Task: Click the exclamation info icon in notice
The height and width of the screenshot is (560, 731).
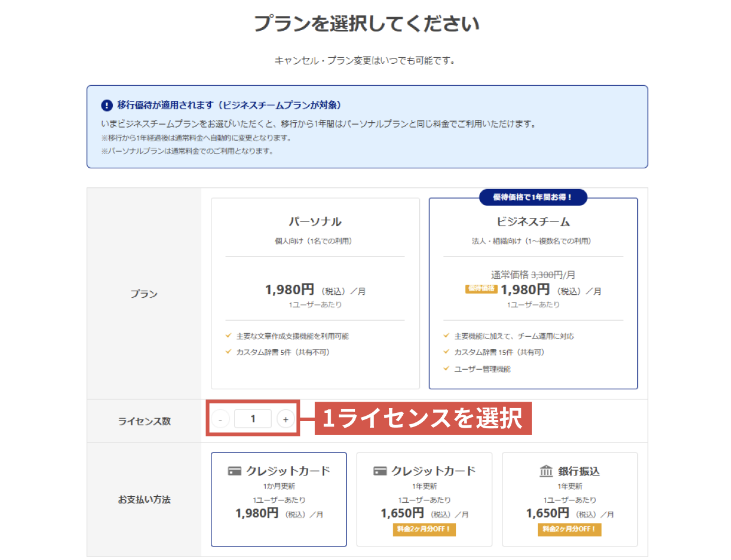Action: coord(106,105)
